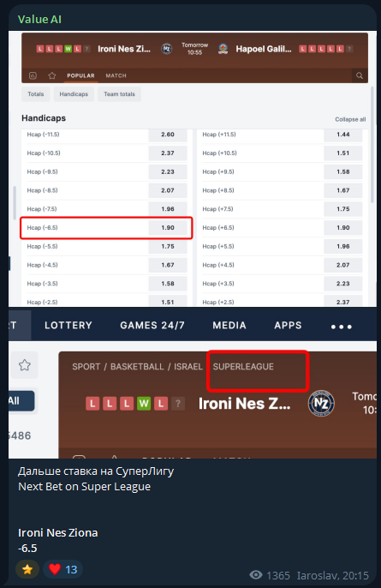Click the statistics icon left of Popular

click(33, 75)
